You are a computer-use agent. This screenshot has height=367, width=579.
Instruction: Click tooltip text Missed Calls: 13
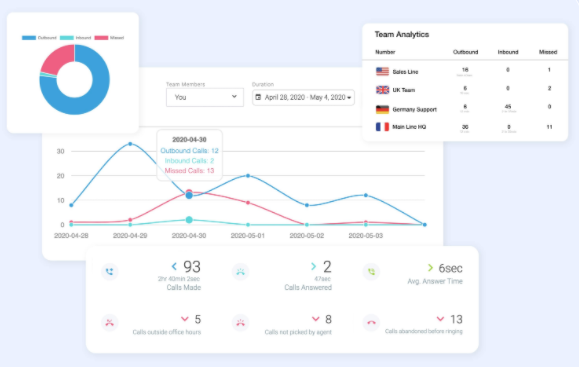tap(189, 171)
